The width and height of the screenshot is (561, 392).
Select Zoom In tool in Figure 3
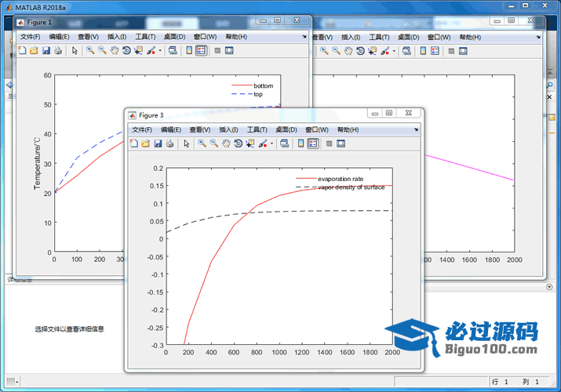coord(202,143)
